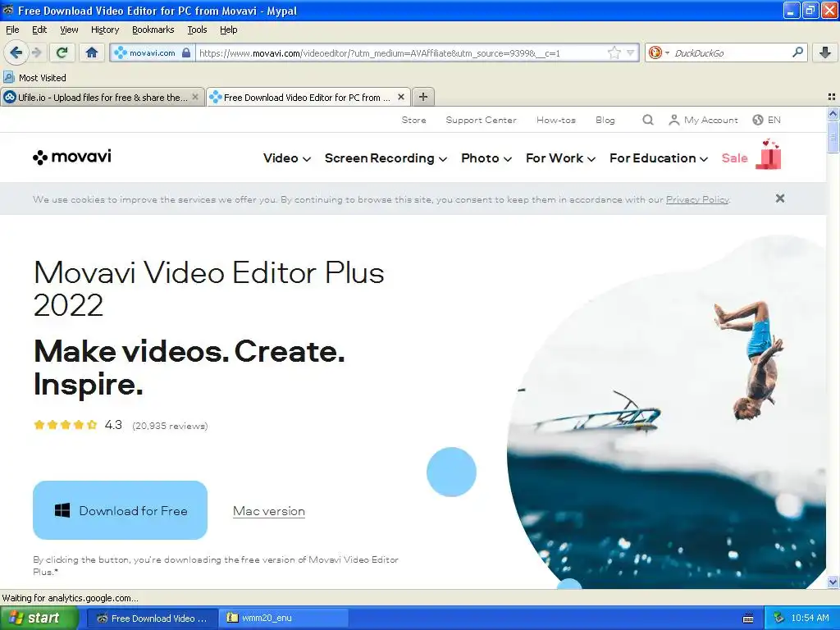Expand the For Work navigation dropdown
Screen dimensions: 840x630
click(560, 158)
